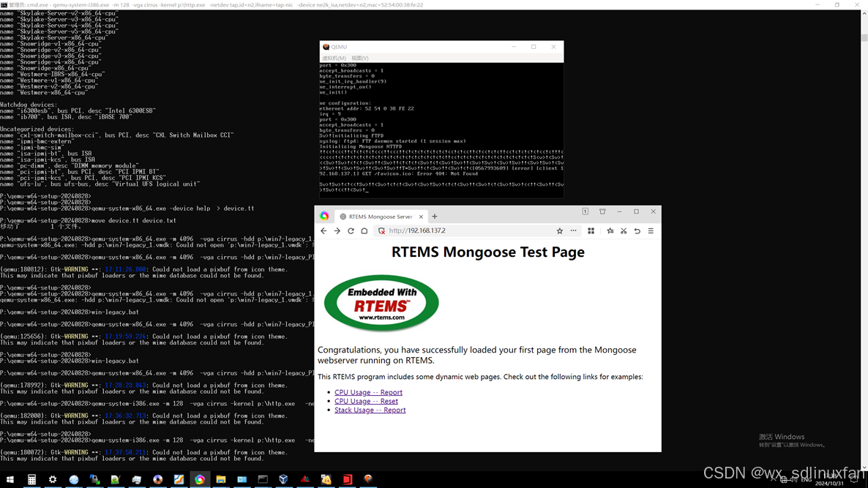
Task: Open the CPU Usage -- Report link
Action: [368, 392]
